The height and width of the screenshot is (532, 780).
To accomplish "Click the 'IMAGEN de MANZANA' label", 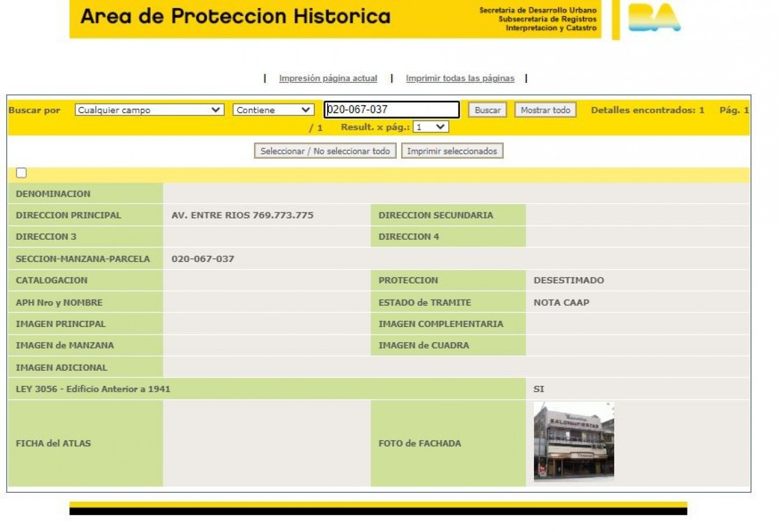I will [64, 346].
